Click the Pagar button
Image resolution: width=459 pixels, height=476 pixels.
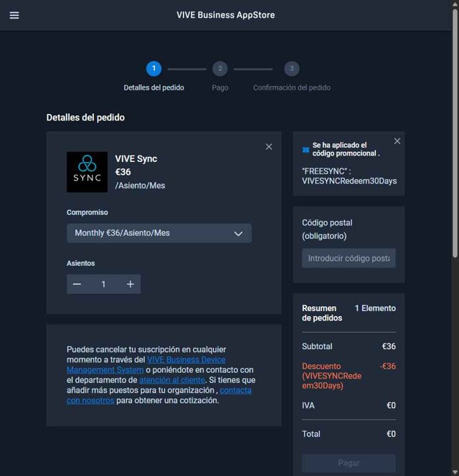point(349,463)
